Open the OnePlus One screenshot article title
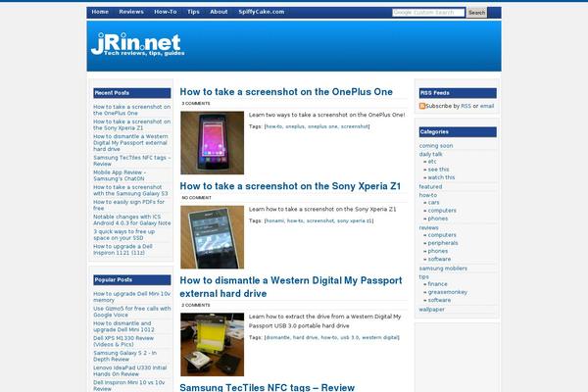Viewport: 588px width, 392px height. 286,92
